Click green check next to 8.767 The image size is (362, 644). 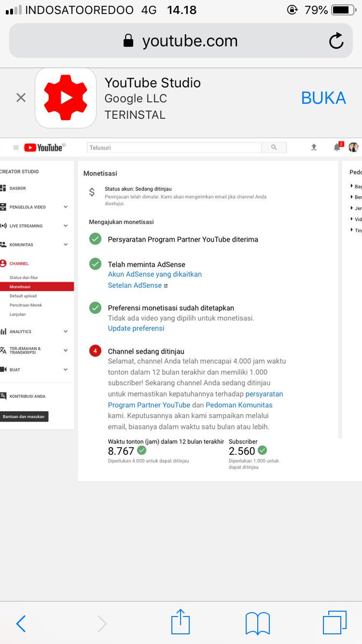click(142, 450)
